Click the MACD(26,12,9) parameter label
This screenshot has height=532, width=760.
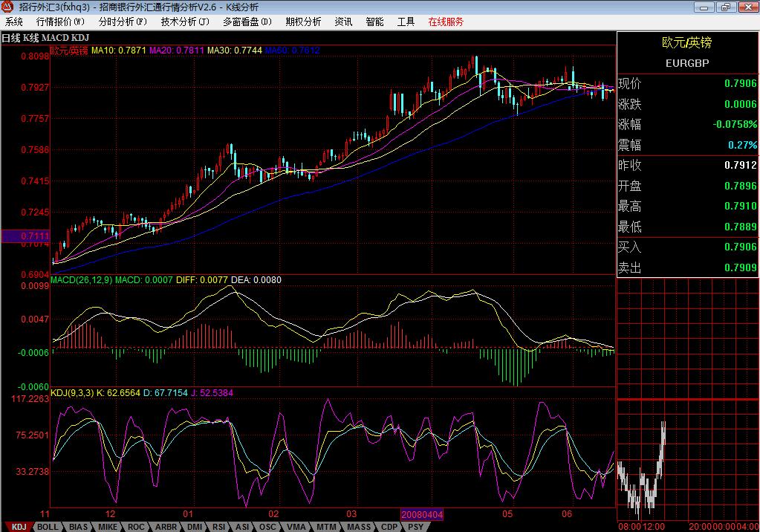pos(82,280)
